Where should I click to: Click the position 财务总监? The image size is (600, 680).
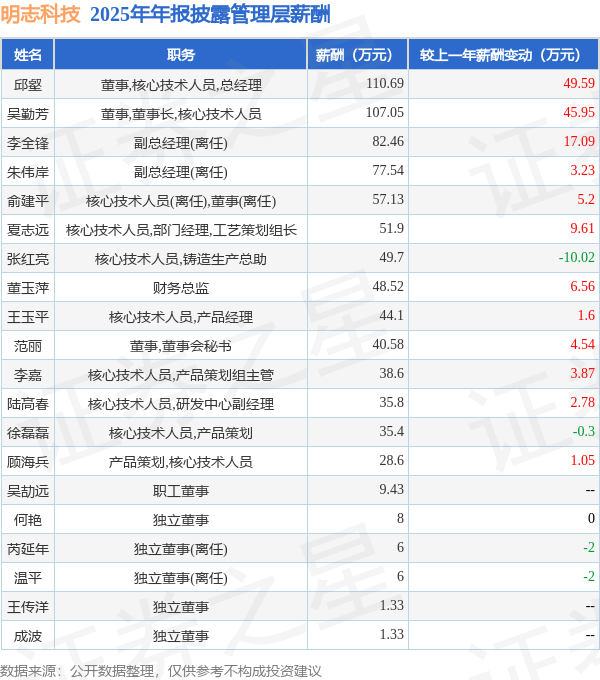click(x=181, y=288)
